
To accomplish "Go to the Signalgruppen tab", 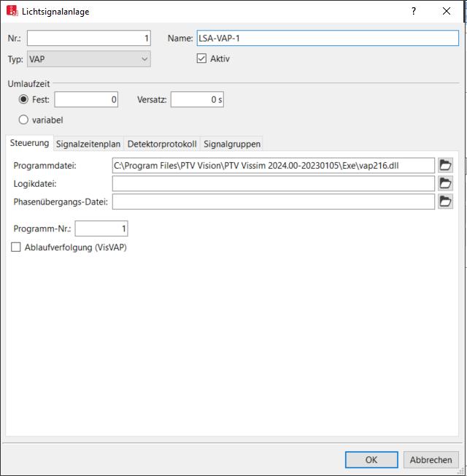I will click(x=231, y=144).
